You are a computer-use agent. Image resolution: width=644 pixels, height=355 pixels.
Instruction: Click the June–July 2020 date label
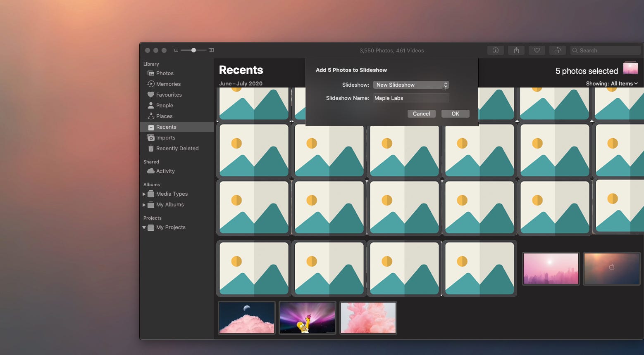[x=241, y=83]
